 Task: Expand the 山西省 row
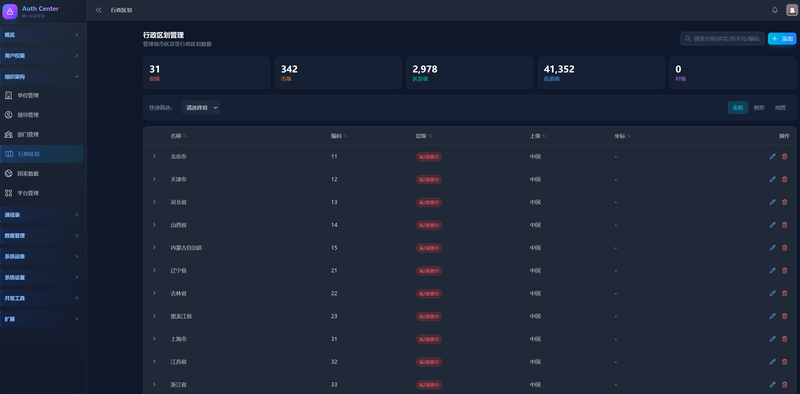pos(154,225)
